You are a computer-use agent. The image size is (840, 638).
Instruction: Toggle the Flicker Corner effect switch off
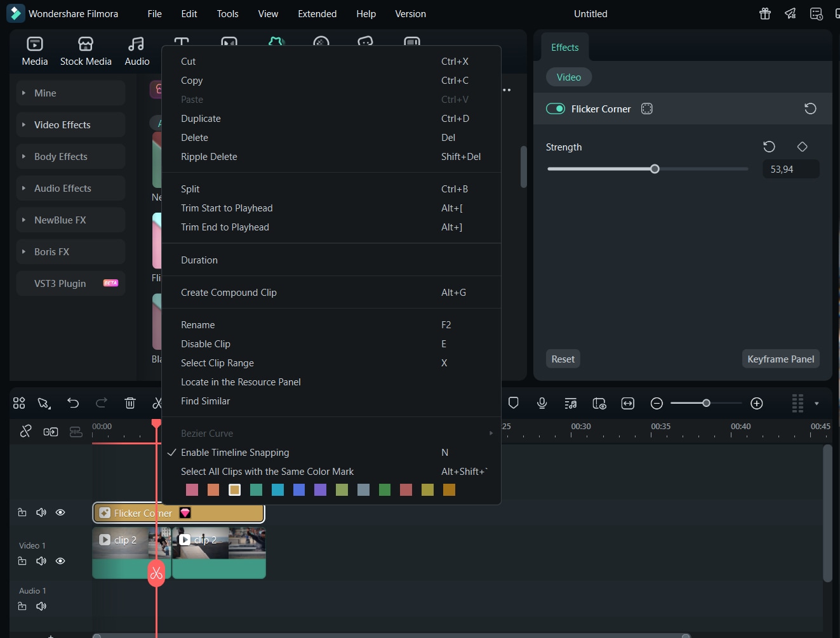click(x=555, y=109)
